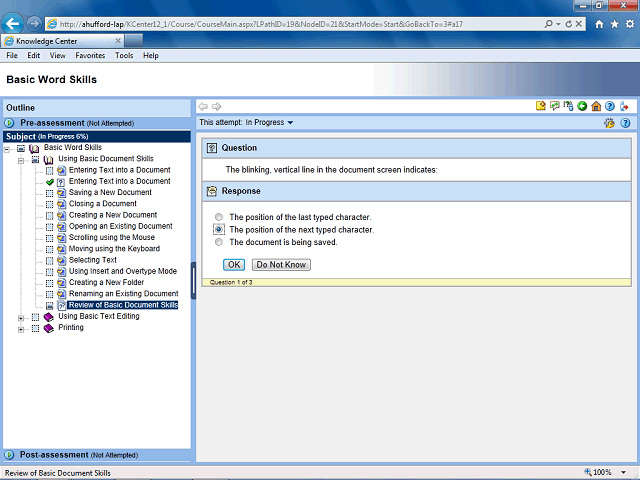Click the browser Forward arrow button

tap(34, 24)
